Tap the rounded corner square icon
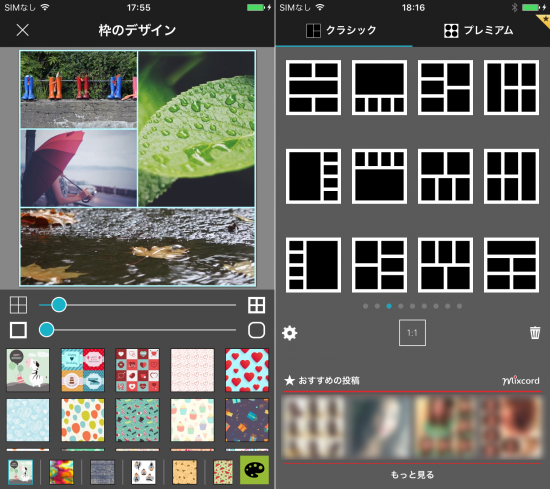 pos(256,330)
